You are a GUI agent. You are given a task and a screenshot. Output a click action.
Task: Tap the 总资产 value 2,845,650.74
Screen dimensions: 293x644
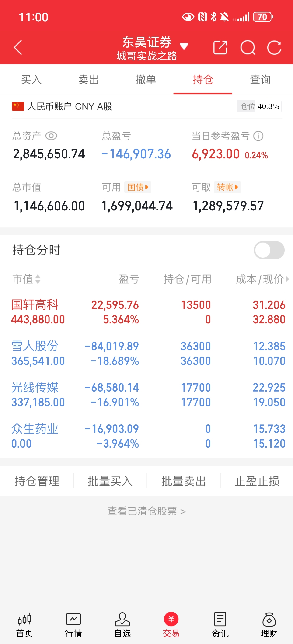(49, 154)
